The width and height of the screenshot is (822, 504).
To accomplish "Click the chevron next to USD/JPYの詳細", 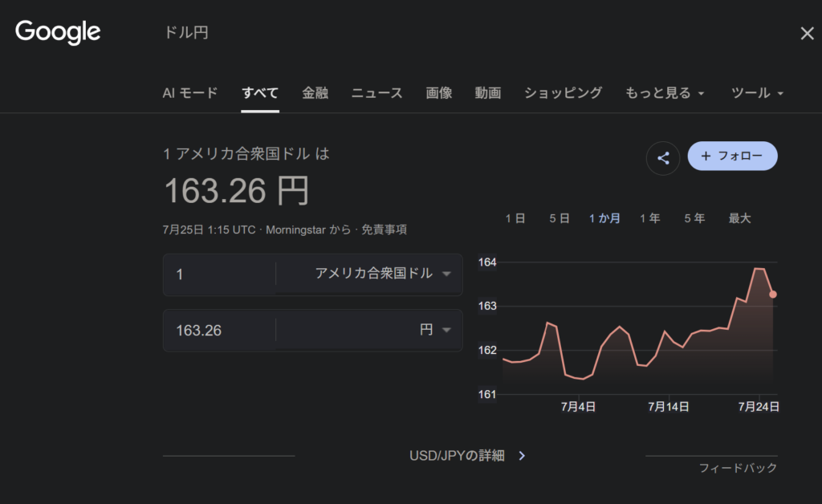I will [522, 456].
